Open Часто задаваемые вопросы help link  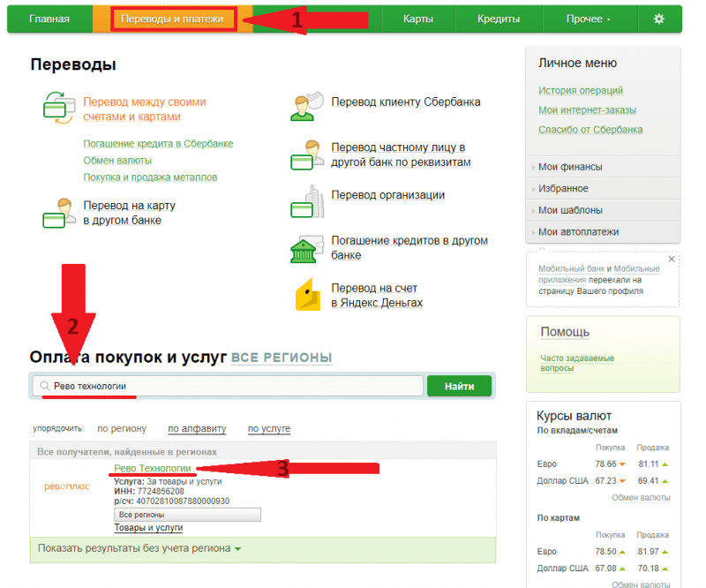pos(577,363)
